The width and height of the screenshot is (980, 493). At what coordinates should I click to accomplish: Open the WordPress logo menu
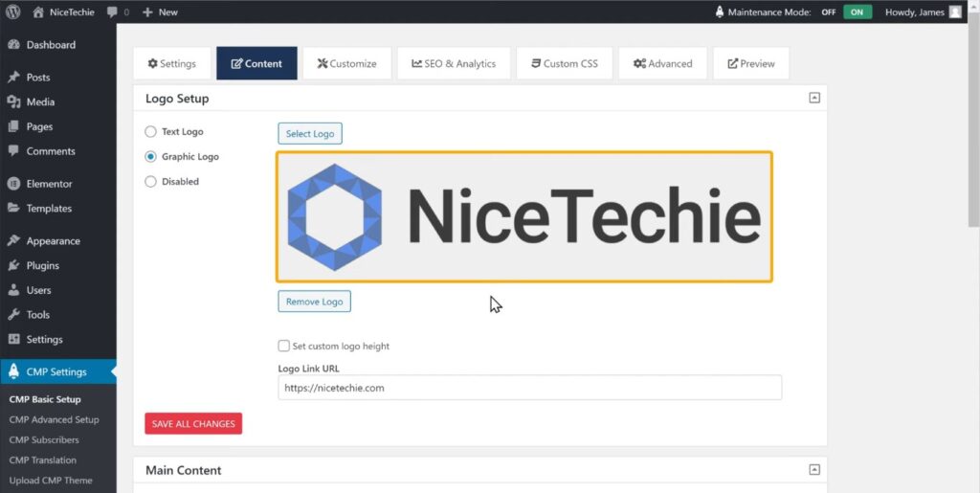pos(13,11)
